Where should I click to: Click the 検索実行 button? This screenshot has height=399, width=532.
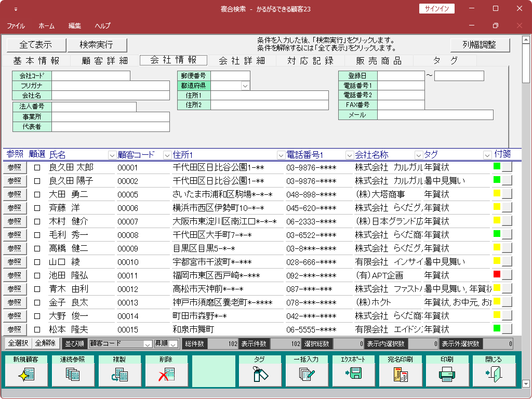point(97,45)
